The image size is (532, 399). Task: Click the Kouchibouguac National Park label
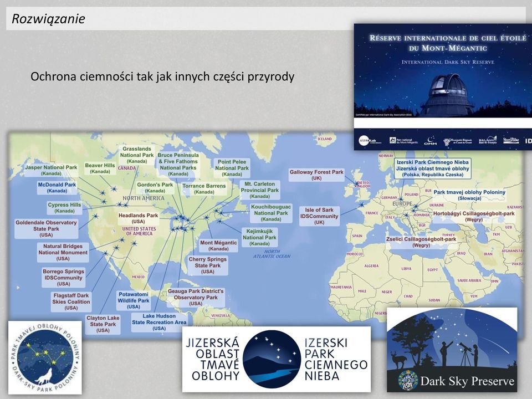pos(271,213)
